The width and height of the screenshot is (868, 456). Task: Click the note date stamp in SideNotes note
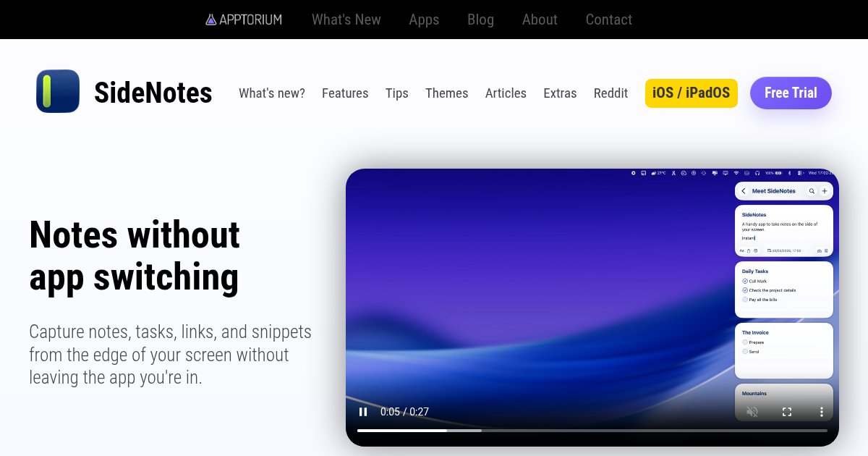[784, 250]
